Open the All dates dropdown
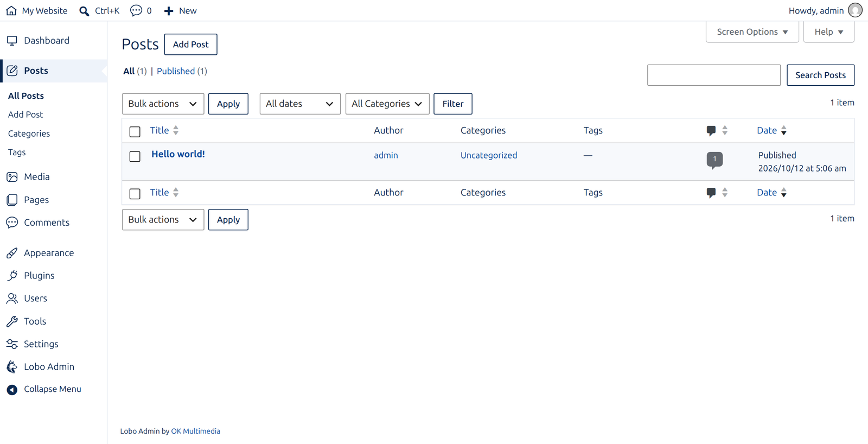868x444 pixels. pos(300,104)
